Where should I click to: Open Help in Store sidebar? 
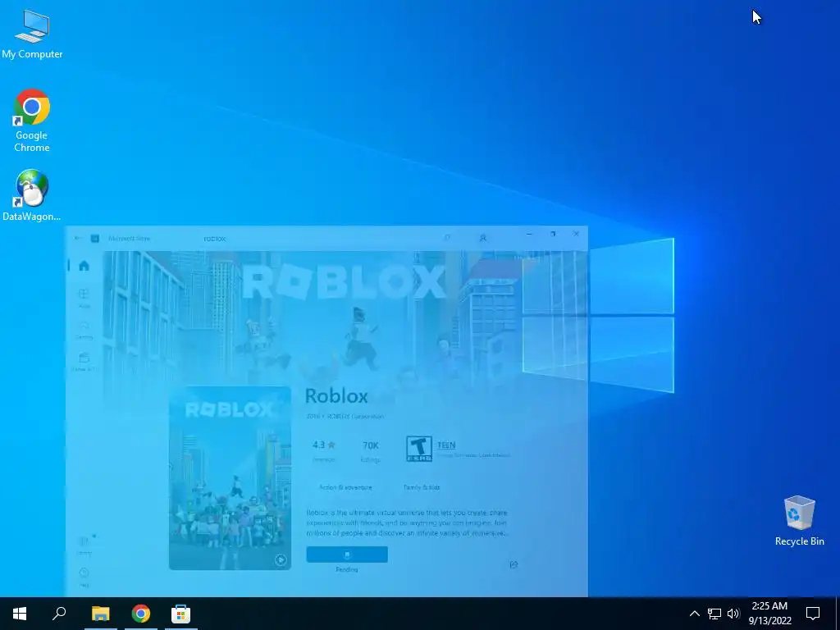click(84, 577)
